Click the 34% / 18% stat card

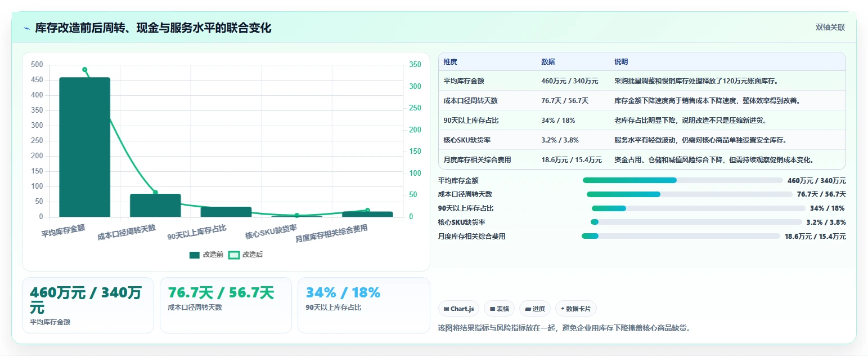pos(363,305)
